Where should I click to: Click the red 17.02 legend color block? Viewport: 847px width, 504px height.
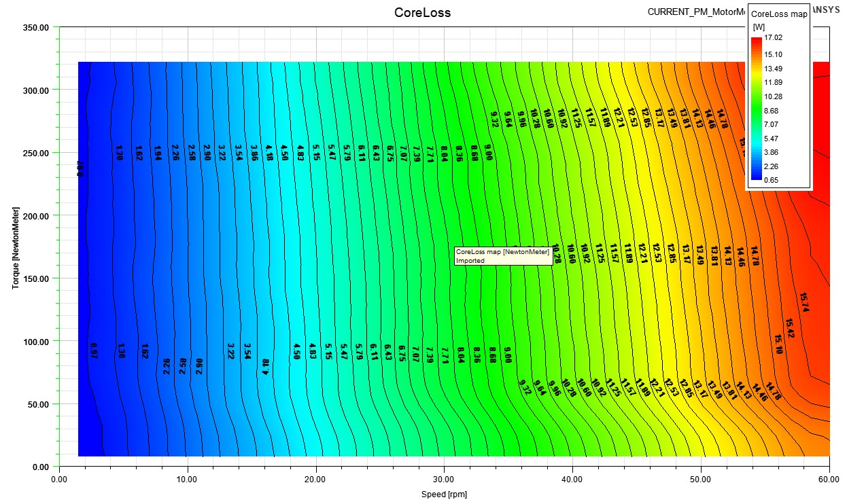point(757,42)
